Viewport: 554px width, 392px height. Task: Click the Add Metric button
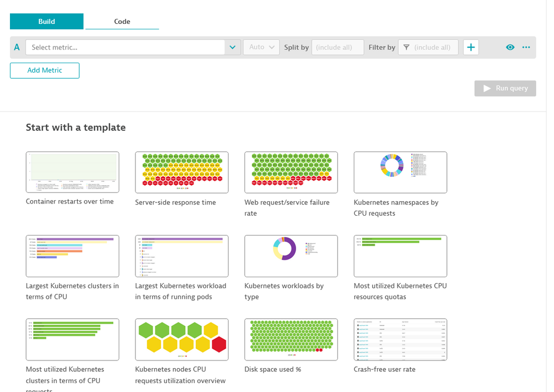coord(44,70)
